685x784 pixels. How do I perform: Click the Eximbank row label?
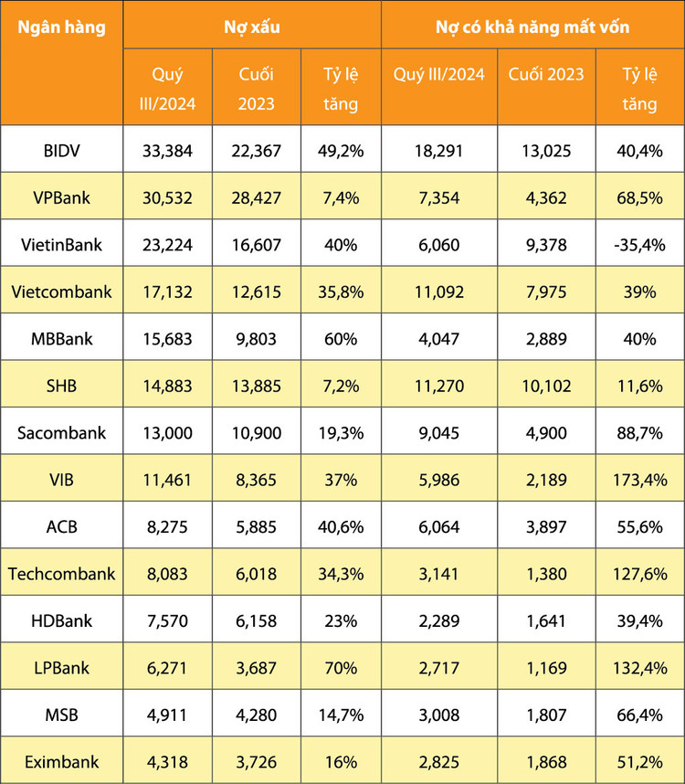pyautogui.click(x=62, y=762)
